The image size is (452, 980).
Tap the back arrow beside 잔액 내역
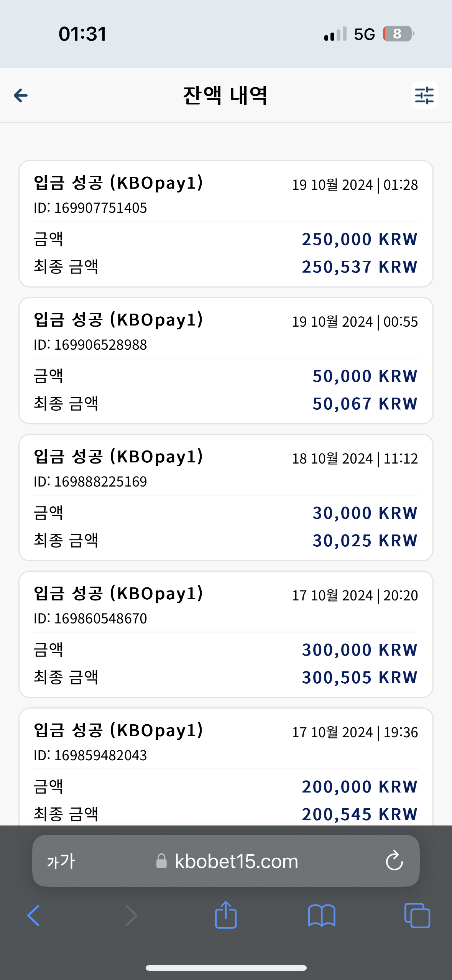(x=21, y=95)
